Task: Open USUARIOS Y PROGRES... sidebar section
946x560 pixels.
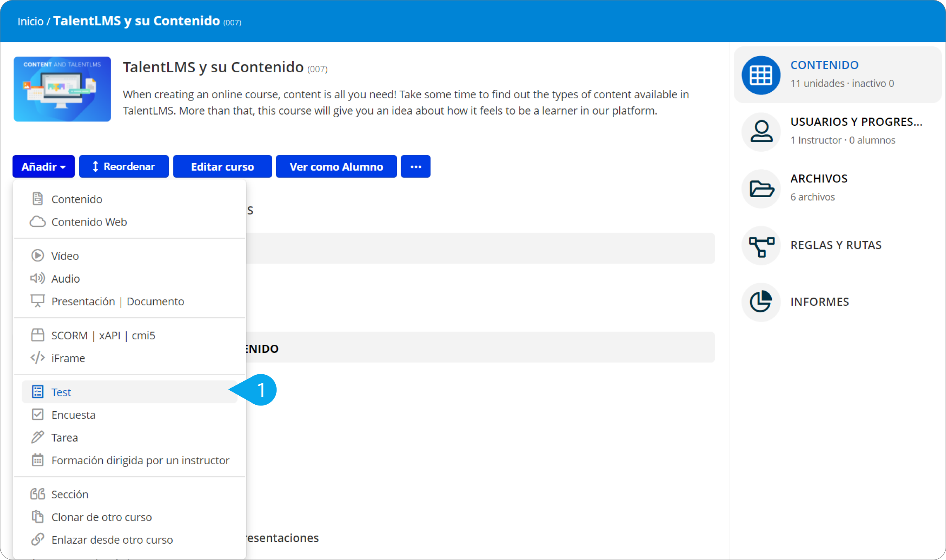Action: pyautogui.click(x=856, y=122)
